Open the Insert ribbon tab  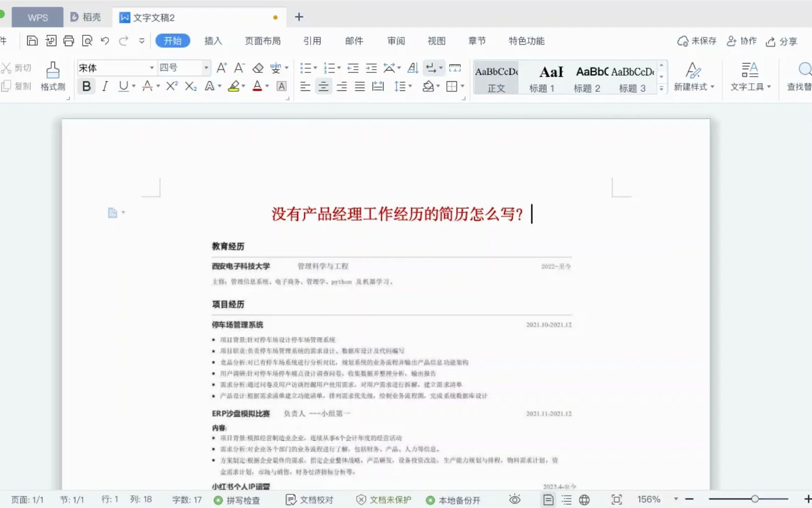click(x=213, y=41)
